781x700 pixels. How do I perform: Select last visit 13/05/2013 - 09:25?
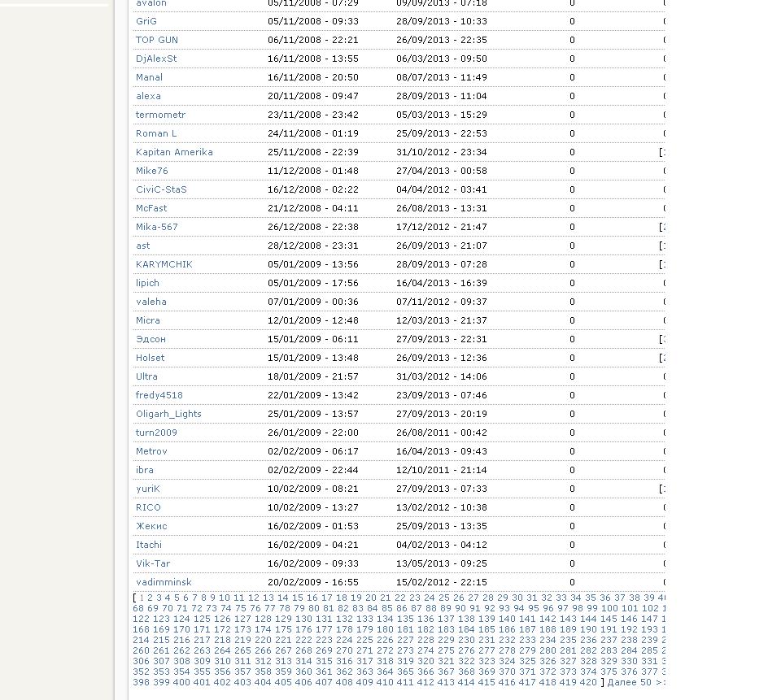coord(442,563)
